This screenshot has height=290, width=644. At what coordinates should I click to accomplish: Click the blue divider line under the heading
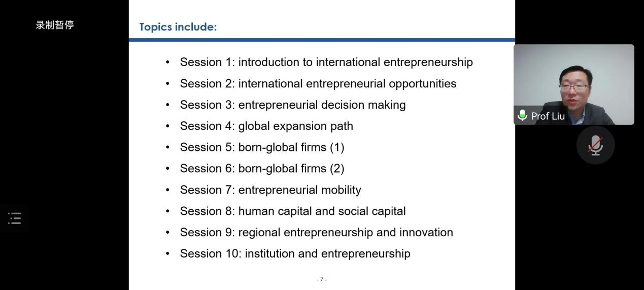(322, 40)
